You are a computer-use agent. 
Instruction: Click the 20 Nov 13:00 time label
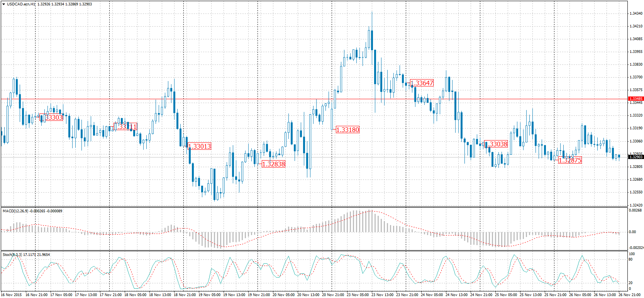(308, 295)
